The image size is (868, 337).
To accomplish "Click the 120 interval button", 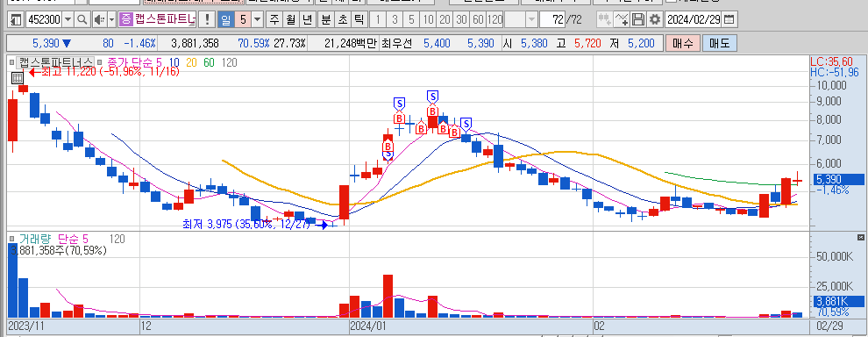I will (494, 20).
